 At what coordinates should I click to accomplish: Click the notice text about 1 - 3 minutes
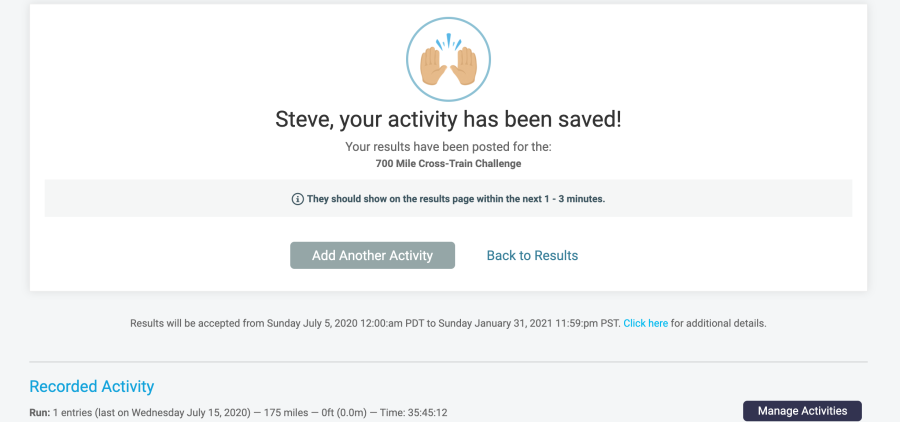pos(456,199)
